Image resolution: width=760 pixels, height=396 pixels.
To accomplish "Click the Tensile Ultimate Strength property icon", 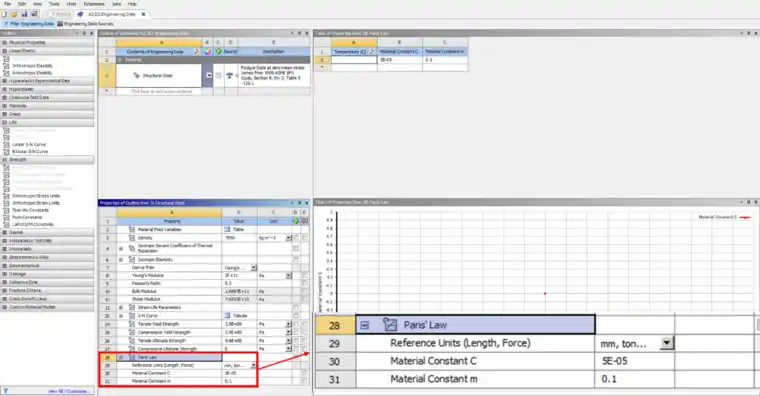I will pyautogui.click(x=132, y=341).
